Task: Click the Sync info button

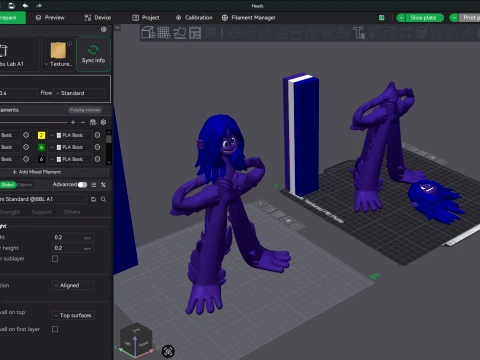Action: click(x=93, y=54)
